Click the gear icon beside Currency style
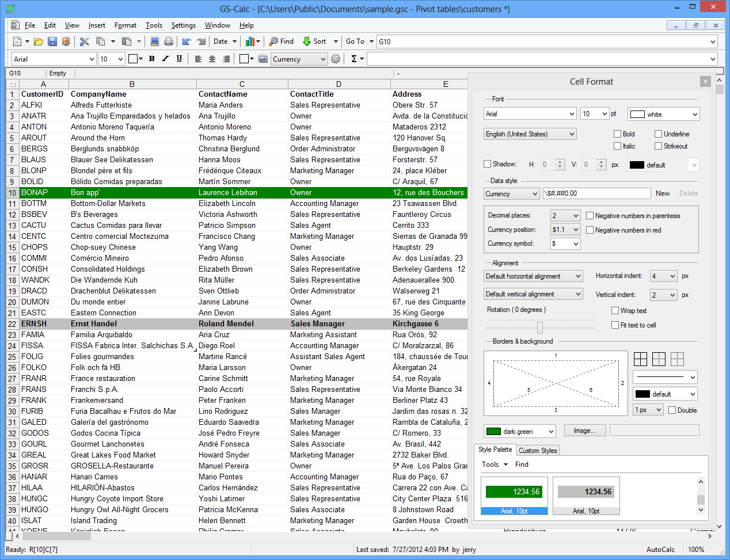This screenshot has width=730, height=560. [x=336, y=59]
